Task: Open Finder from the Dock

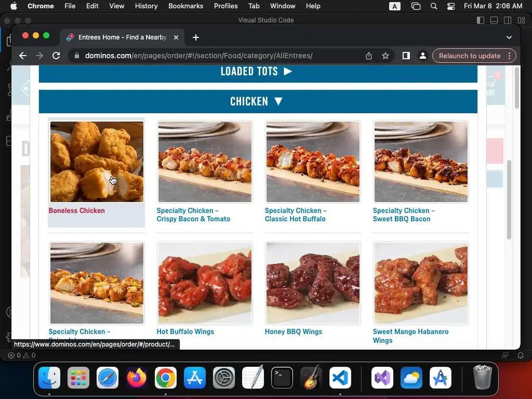Action: pyautogui.click(x=49, y=378)
